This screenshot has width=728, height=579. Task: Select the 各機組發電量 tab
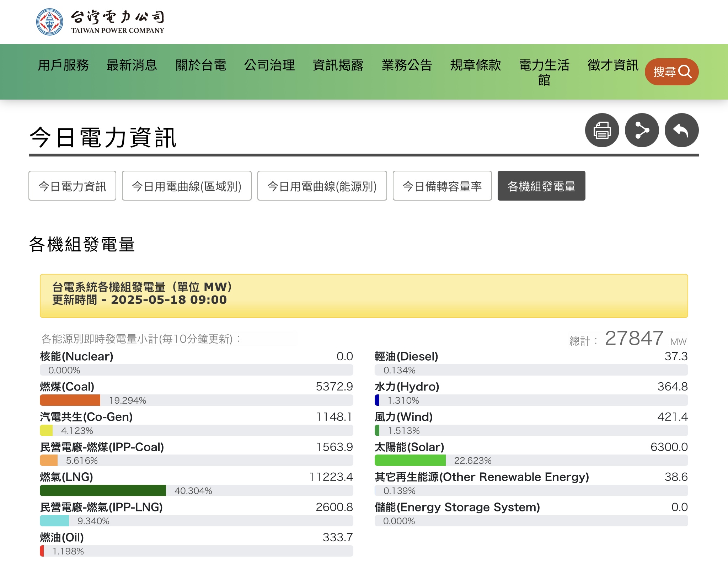541,186
